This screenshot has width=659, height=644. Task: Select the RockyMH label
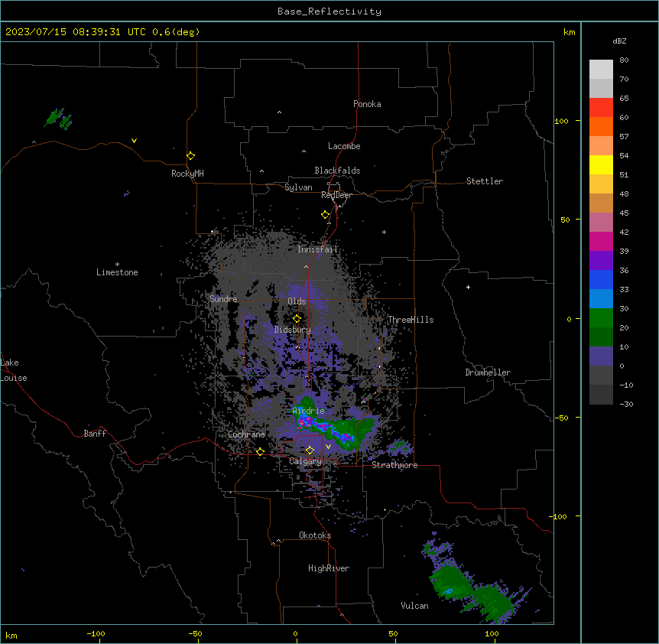[187, 174]
